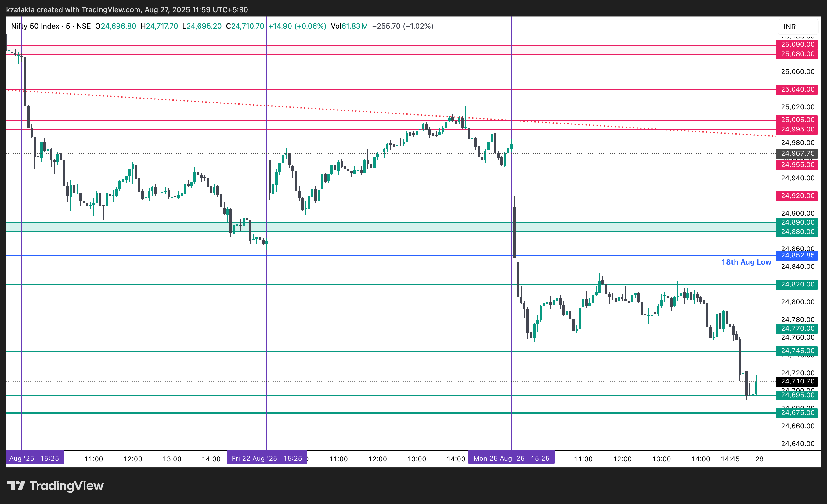The width and height of the screenshot is (827, 504).
Task: Click the −255.70 (−1.02%) reading
Action: pyautogui.click(x=403, y=26)
